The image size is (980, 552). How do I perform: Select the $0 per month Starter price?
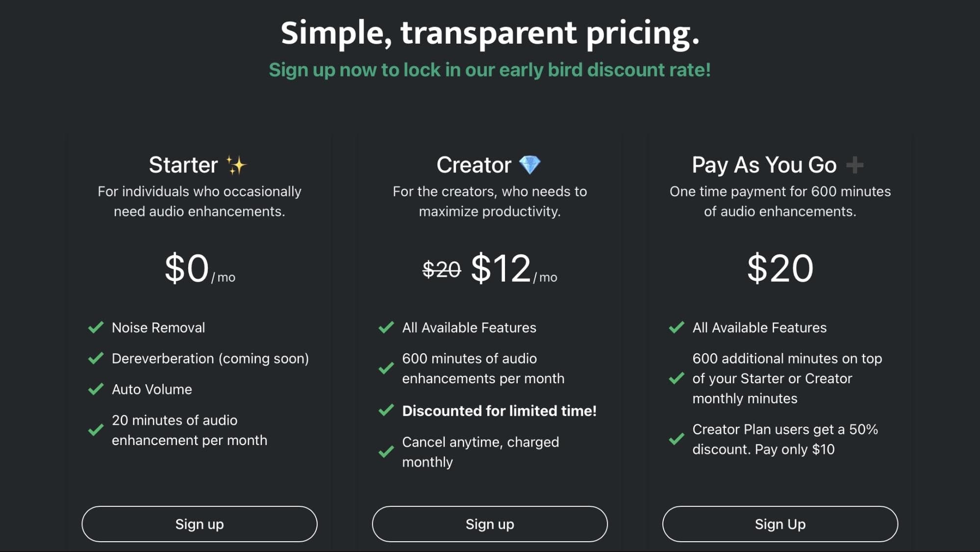pos(200,268)
